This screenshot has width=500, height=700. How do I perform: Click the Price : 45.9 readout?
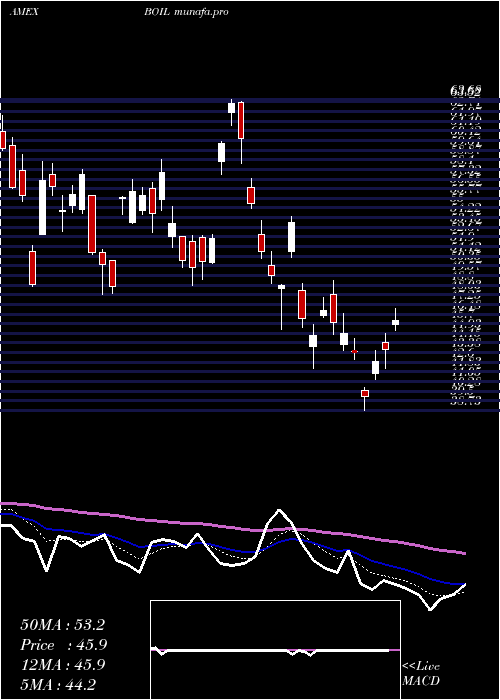point(64,645)
